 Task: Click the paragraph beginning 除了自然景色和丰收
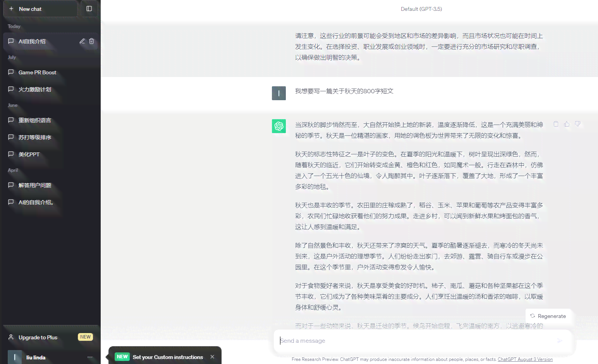coord(419,256)
